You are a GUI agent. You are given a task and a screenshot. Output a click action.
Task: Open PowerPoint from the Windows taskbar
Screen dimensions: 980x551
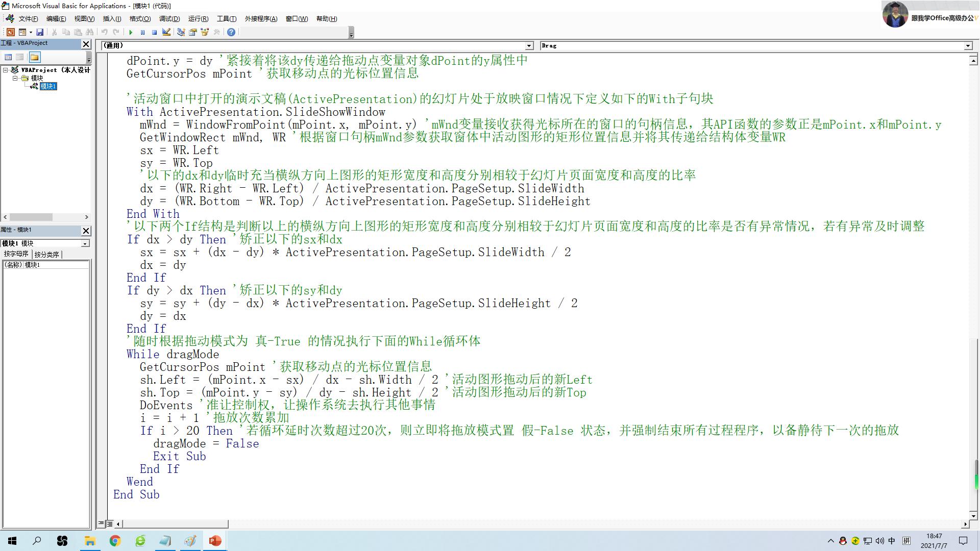coord(215,541)
